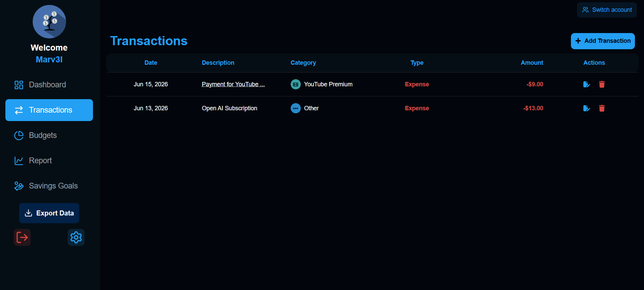
Task: Click the YouTube Premium category film icon
Action: pos(296,84)
